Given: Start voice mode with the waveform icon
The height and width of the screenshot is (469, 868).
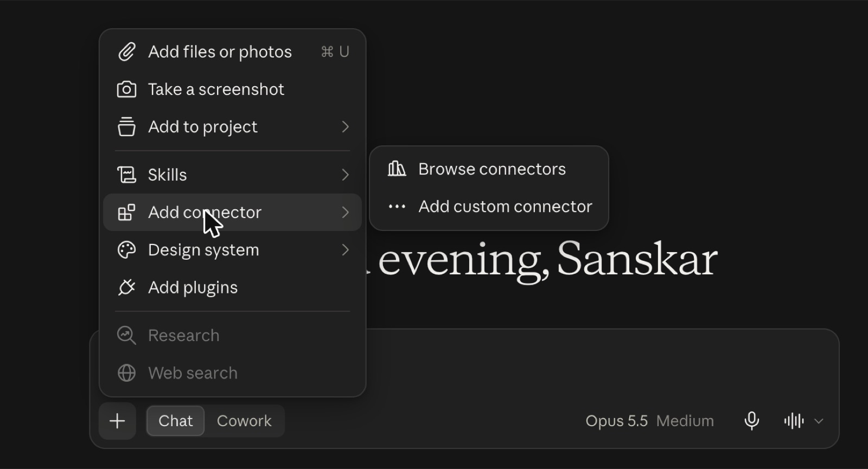Looking at the screenshot, I should (794, 421).
